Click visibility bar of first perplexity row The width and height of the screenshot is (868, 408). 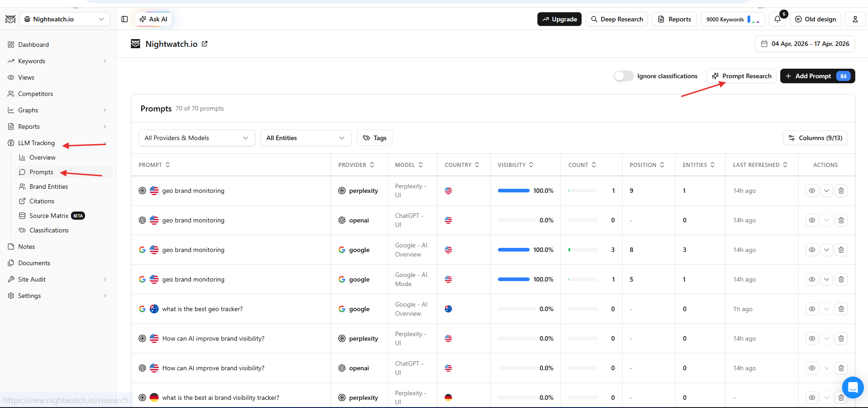coord(514,191)
